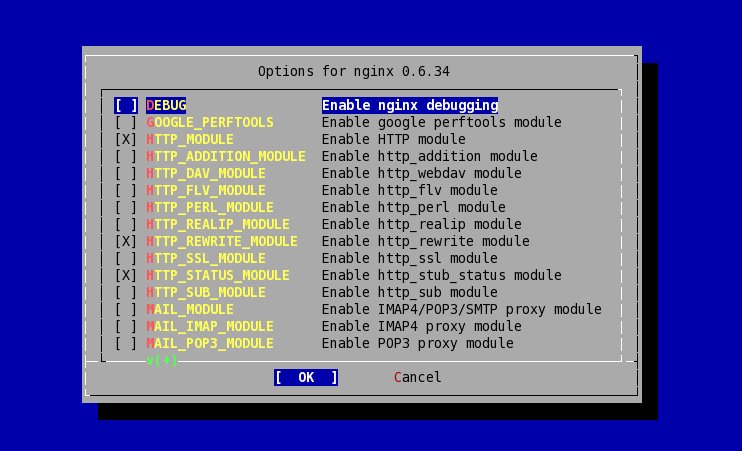Select the HTTP_FLV_MODULE label
The image size is (742, 451).
pos(206,190)
